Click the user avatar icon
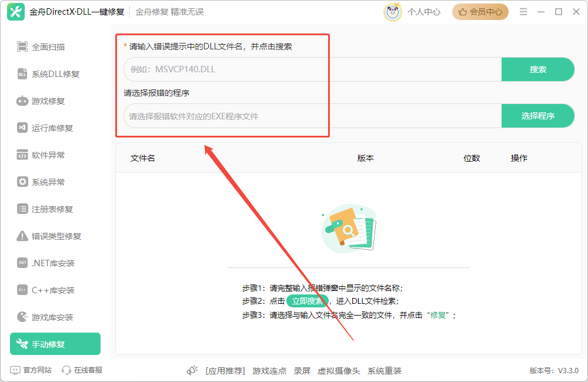Image resolution: width=588 pixels, height=382 pixels. [393, 12]
